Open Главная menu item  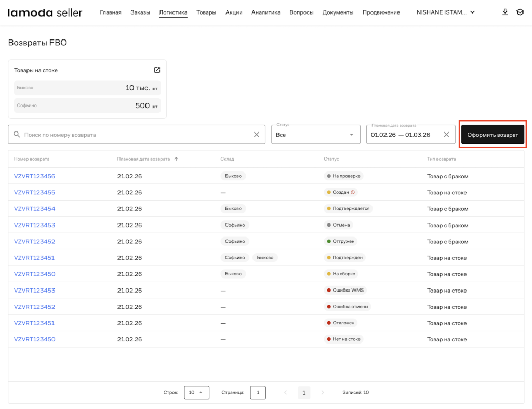[111, 12]
